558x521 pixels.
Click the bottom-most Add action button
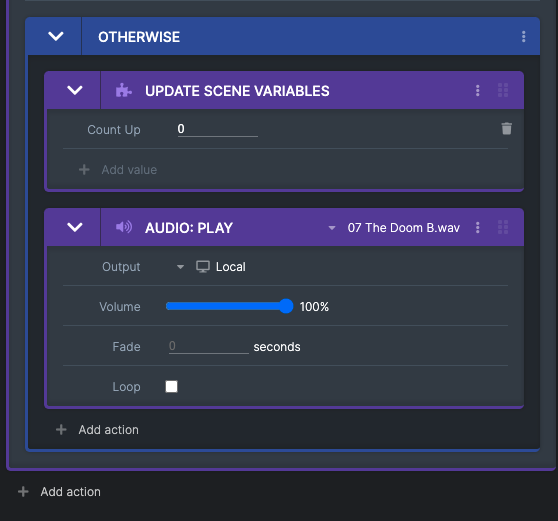[59, 491]
